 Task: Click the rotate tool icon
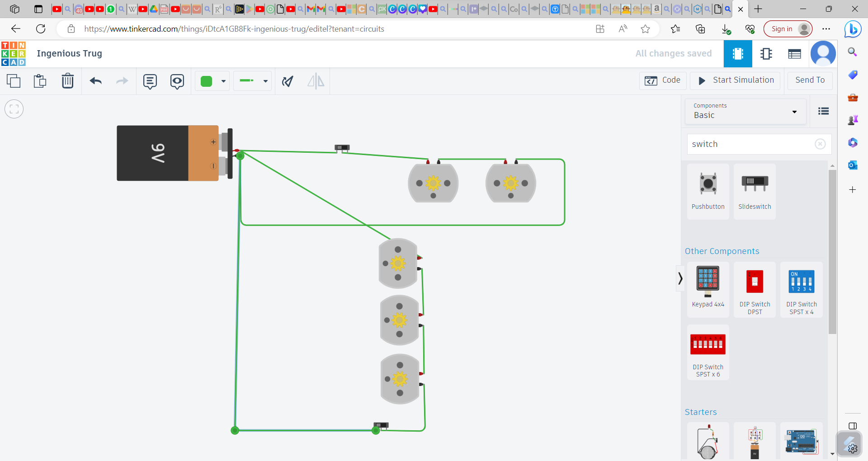[x=288, y=81]
